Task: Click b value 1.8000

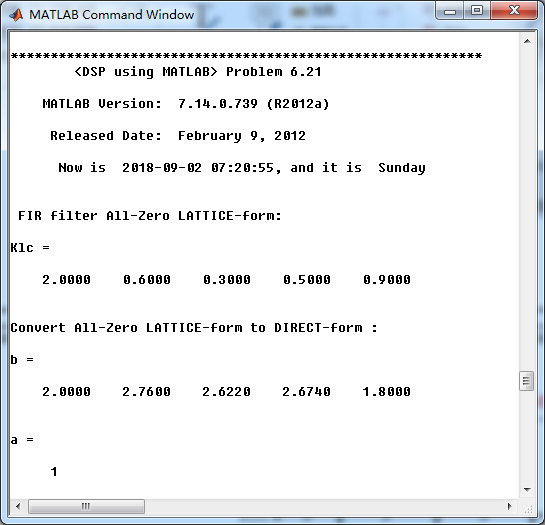Action: coord(387,392)
